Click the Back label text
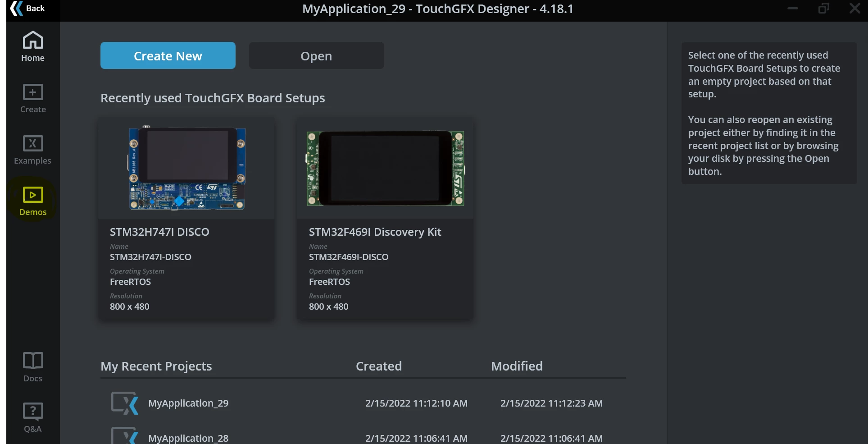Screen dimensions: 868x444 click(x=36, y=9)
